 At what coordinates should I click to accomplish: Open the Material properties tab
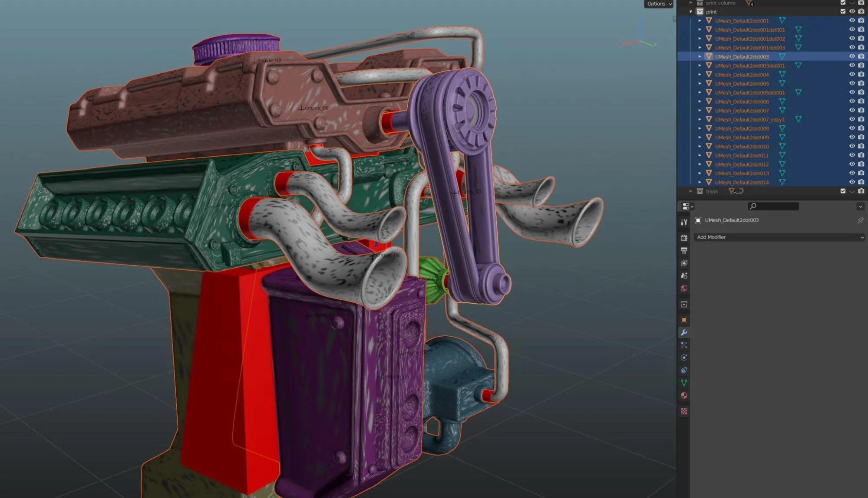click(x=684, y=396)
